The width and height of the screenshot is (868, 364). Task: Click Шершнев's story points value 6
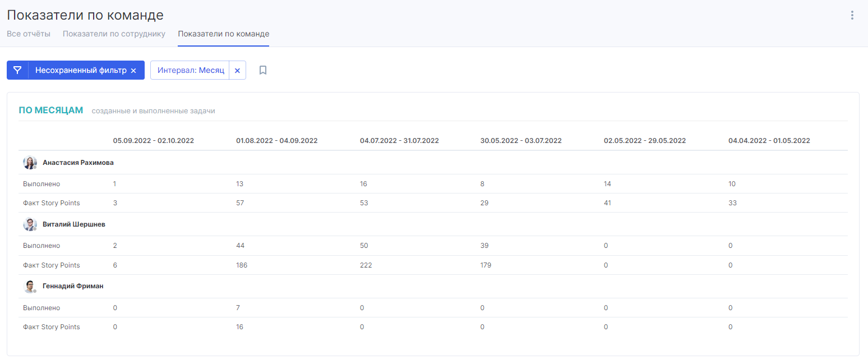pyautogui.click(x=115, y=265)
